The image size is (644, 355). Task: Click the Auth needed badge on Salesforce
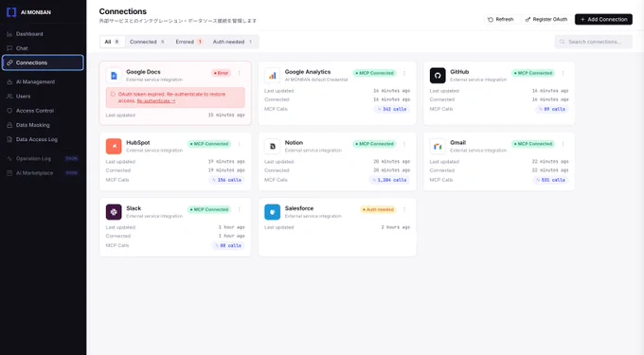378,210
